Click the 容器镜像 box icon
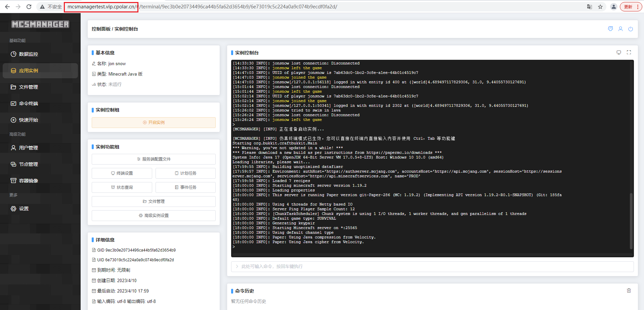Viewport: 644px width, 310px height. [x=13, y=181]
